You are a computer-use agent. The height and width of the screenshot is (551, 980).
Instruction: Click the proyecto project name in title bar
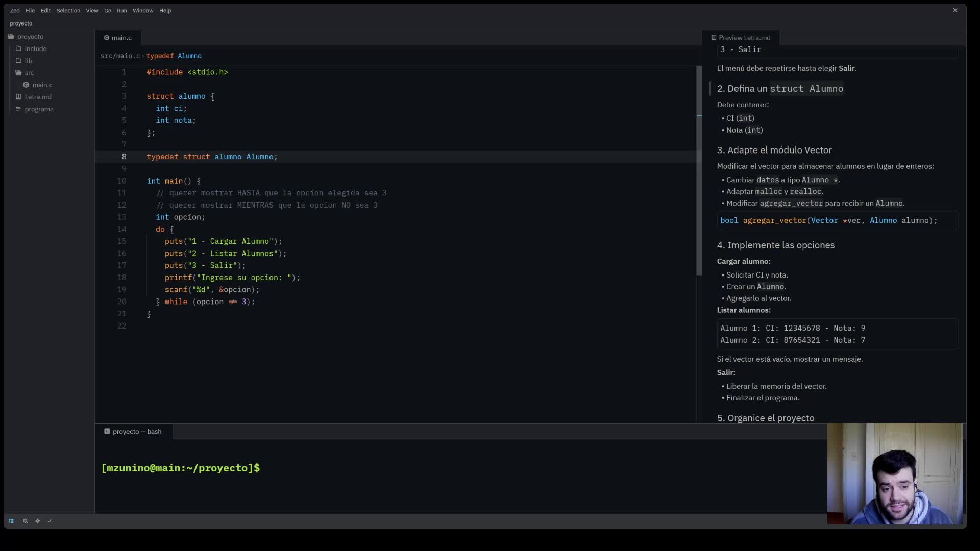(21, 23)
